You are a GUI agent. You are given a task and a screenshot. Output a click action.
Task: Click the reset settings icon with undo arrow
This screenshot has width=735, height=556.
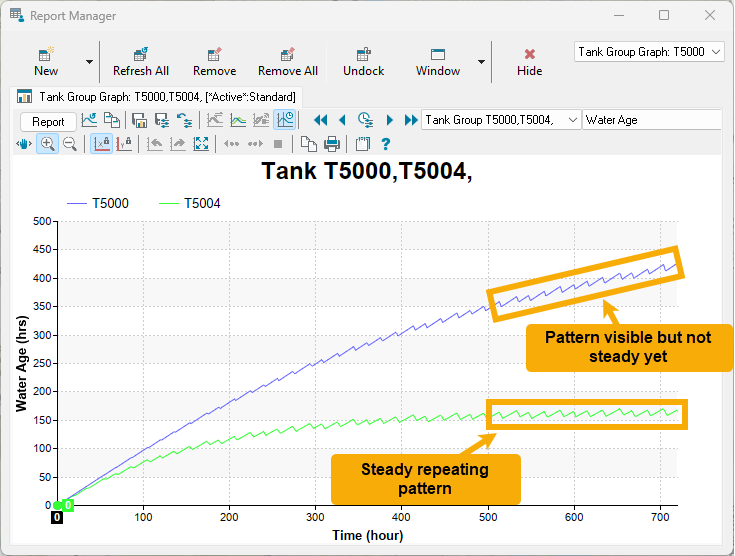tap(184, 120)
